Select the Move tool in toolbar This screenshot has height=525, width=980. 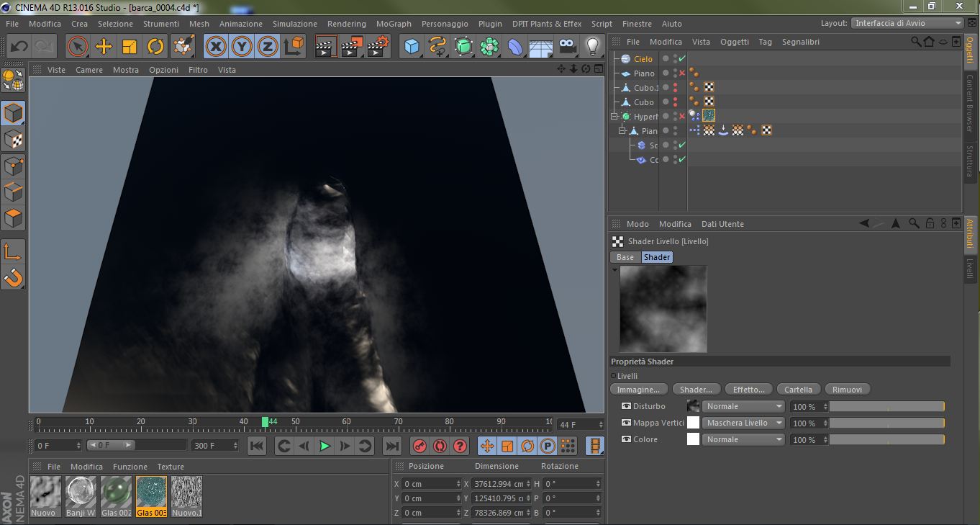(104, 47)
